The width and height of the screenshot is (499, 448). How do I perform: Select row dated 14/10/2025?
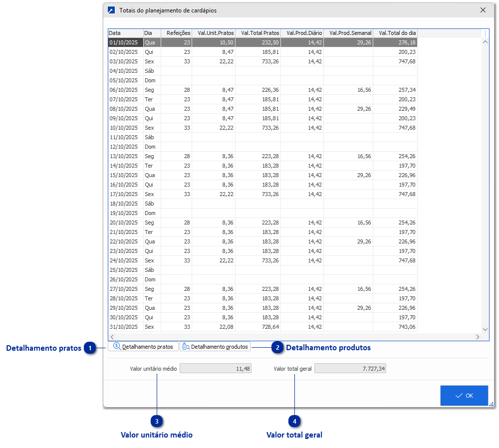[x=262, y=166]
